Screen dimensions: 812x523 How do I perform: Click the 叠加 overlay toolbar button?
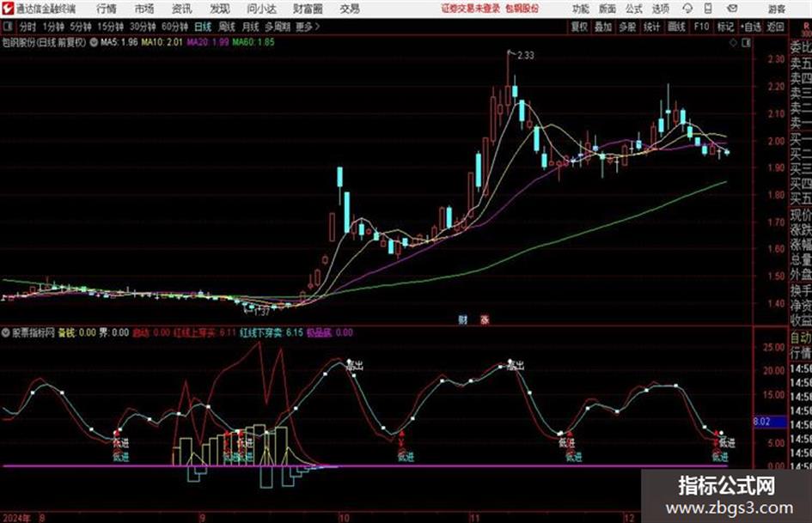603,27
